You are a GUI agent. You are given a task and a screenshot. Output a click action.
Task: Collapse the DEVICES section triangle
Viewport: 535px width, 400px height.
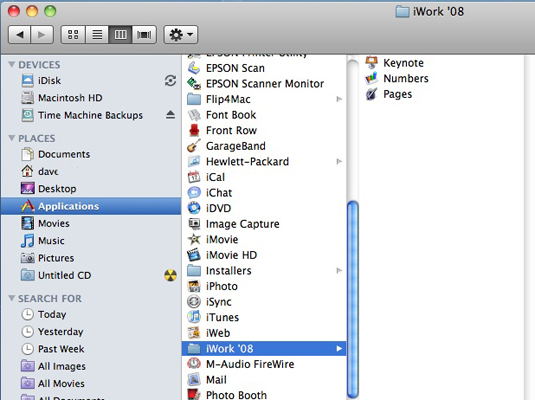click(12, 64)
